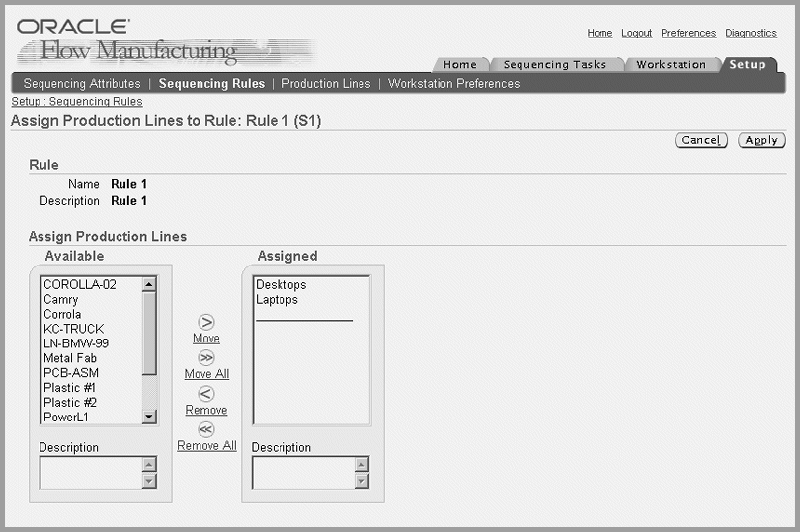This screenshot has width=800, height=532.
Task: Select PCB-ASM in Available list
Action: [92, 373]
